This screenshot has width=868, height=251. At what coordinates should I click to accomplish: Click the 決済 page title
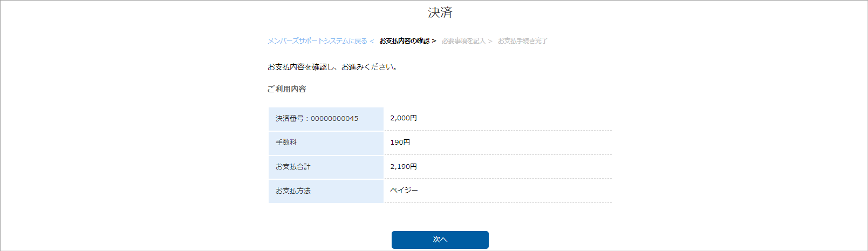[440, 12]
